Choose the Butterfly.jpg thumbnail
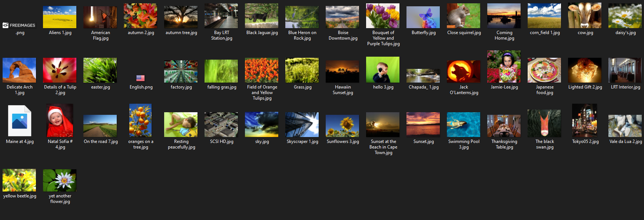 click(423, 17)
